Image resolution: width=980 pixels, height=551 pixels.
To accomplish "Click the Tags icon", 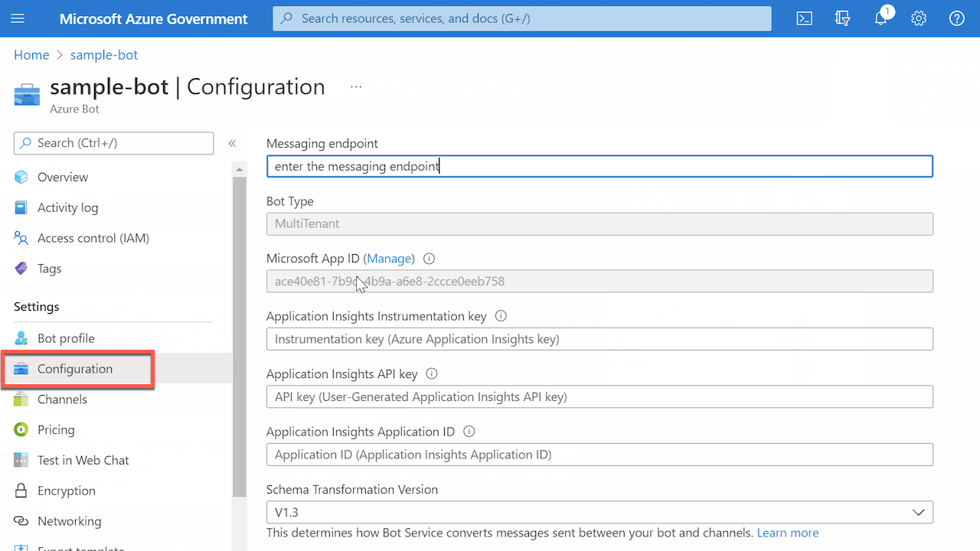I will point(21,269).
